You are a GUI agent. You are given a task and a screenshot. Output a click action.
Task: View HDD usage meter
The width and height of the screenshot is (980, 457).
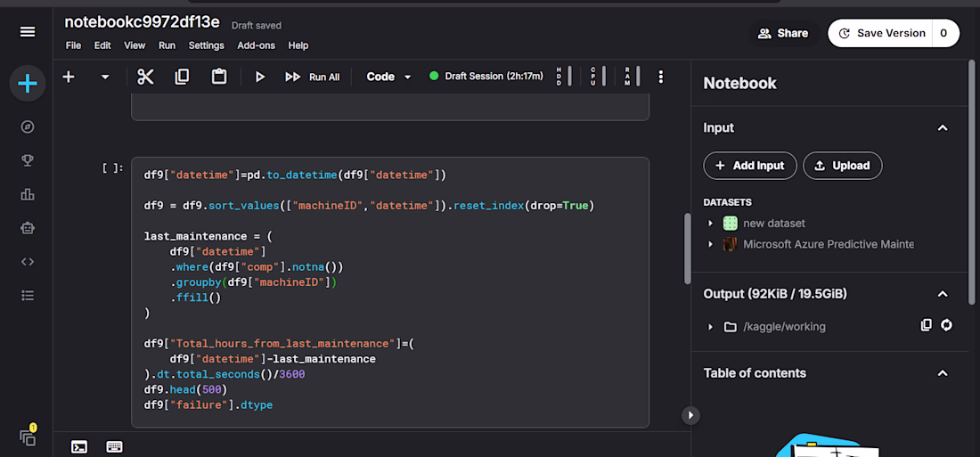coord(564,77)
